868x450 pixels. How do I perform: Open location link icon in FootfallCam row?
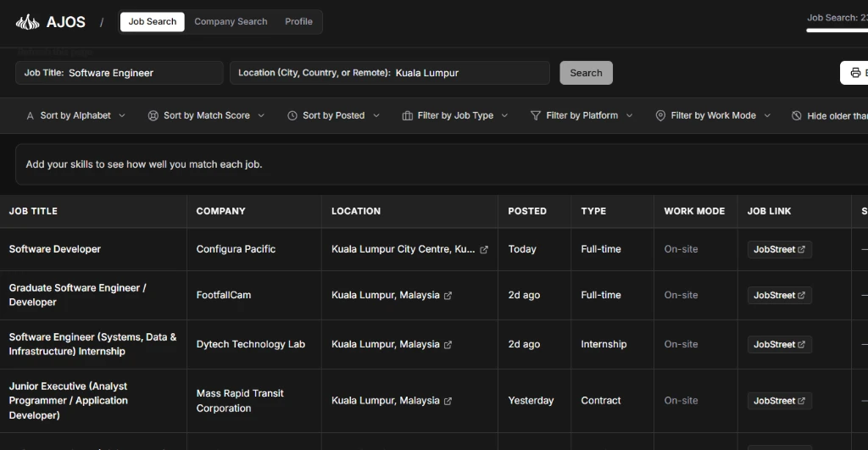click(448, 296)
